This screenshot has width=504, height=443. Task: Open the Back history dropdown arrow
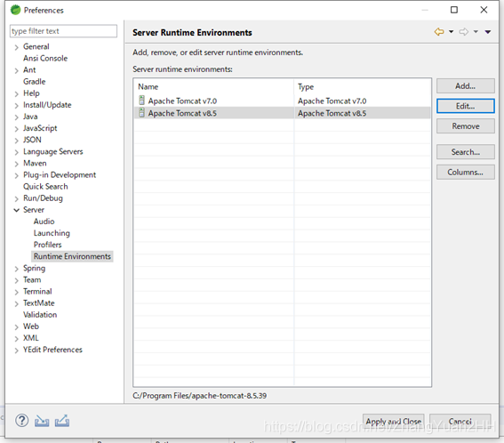452,31
